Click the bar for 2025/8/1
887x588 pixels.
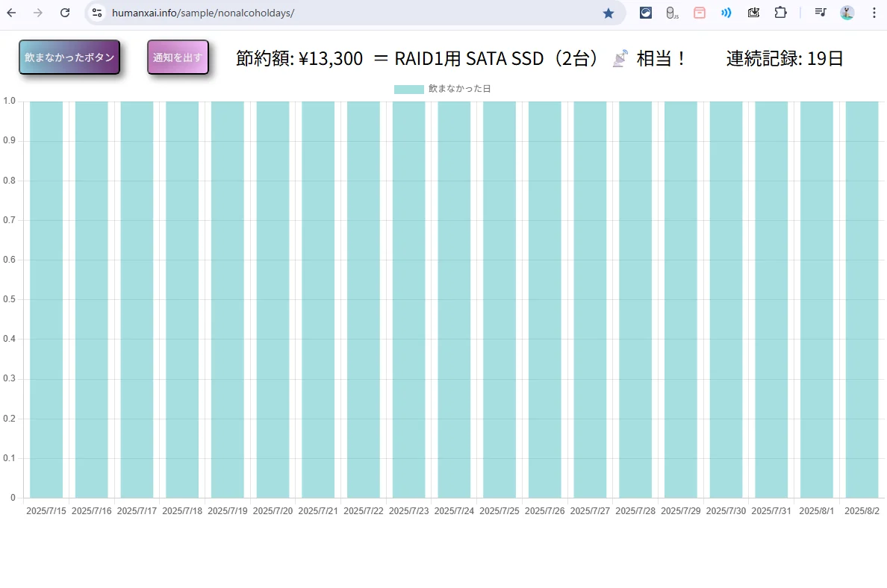tap(817, 298)
